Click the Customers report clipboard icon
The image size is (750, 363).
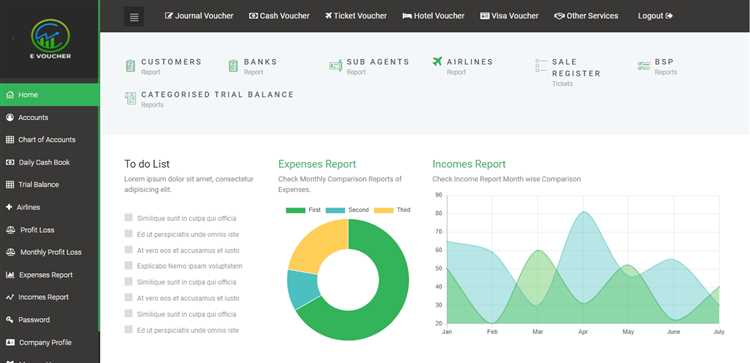[x=130, y=66]
